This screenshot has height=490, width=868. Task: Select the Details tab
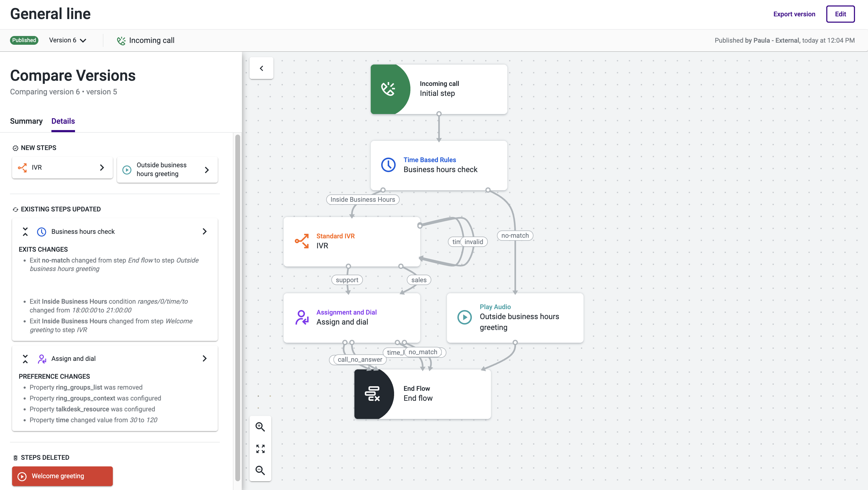click(x=63, y=121)
